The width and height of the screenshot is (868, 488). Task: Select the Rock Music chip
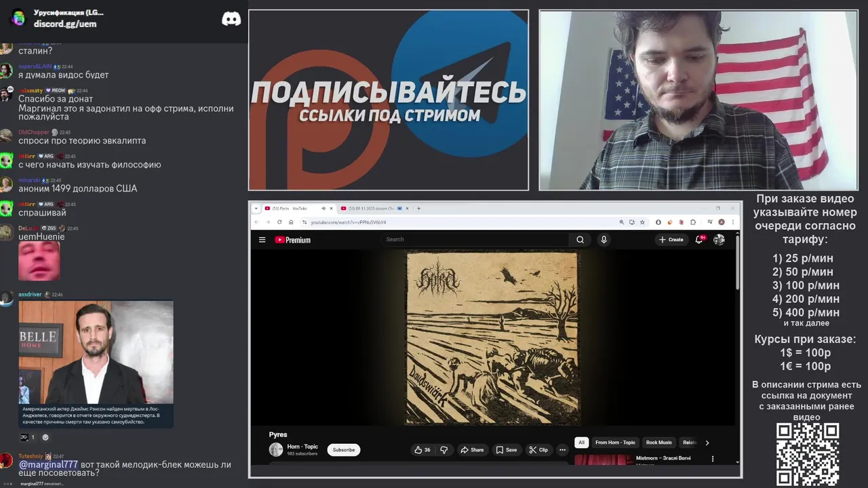pos(659,443)
